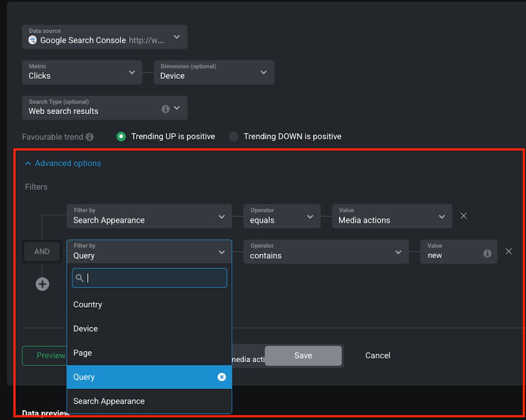Open the Metric dropdown showing Clicks
Screen dimensions: 526x420
(82, 72)
